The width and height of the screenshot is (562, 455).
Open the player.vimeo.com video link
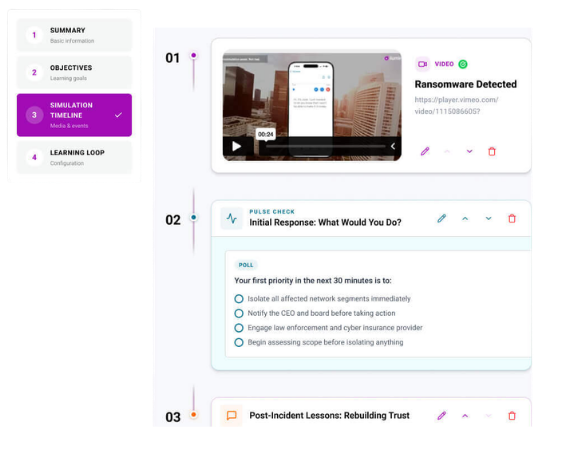click(x=456, y=105)
